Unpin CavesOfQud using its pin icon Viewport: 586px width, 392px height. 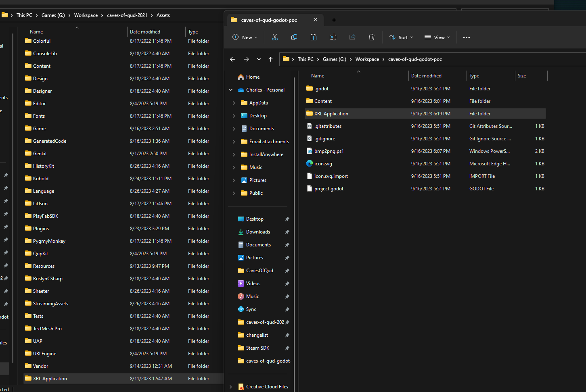287,271
